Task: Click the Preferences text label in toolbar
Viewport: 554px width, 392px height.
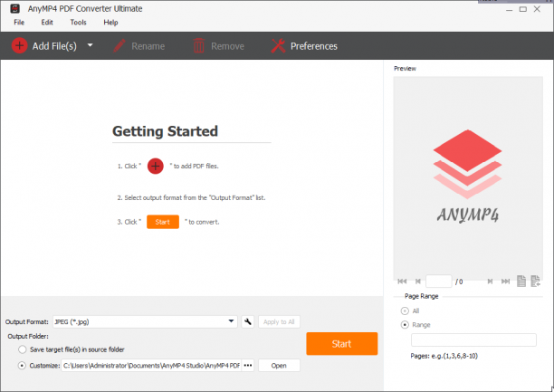Action: [x=314, y=46]
